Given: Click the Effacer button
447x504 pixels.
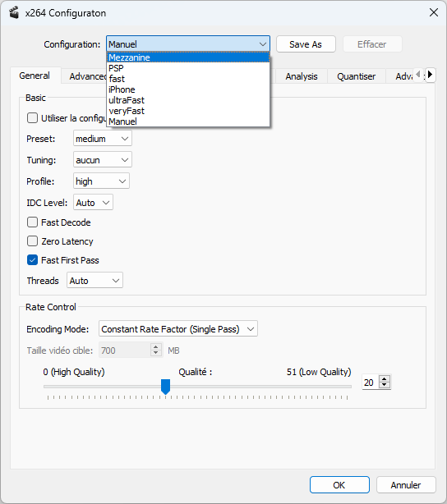Looking at the screenshot, I should coord(372,44).
